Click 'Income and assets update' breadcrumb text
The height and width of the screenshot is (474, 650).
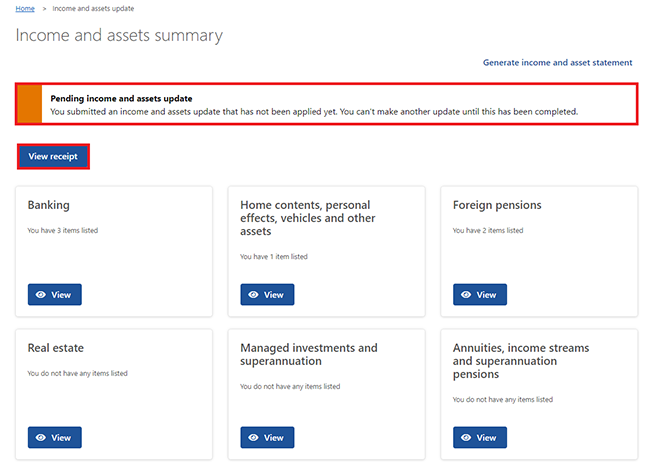coord(93,8)
